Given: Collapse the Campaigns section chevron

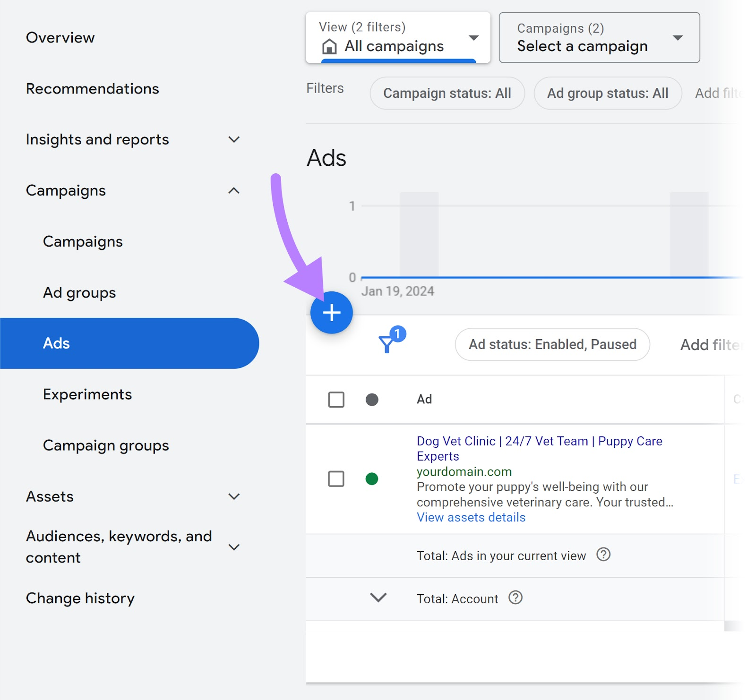Looking at the screenshot, I should click(x=234, y=190).
